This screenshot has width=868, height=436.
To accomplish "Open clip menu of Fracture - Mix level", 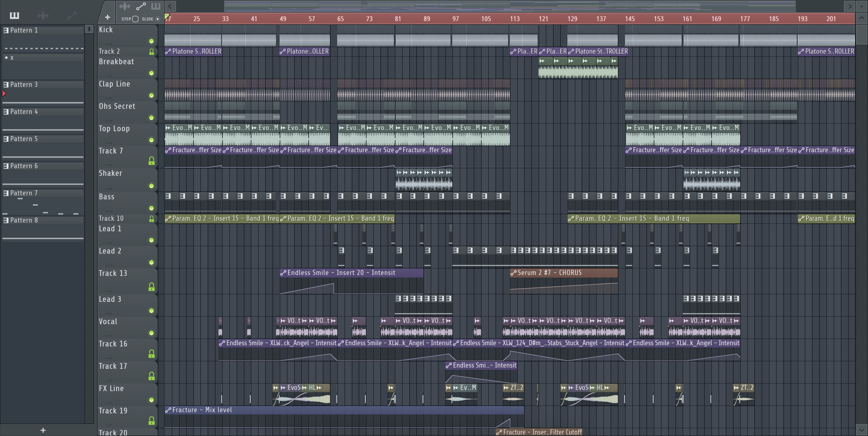I will click(x=168, y=410).
